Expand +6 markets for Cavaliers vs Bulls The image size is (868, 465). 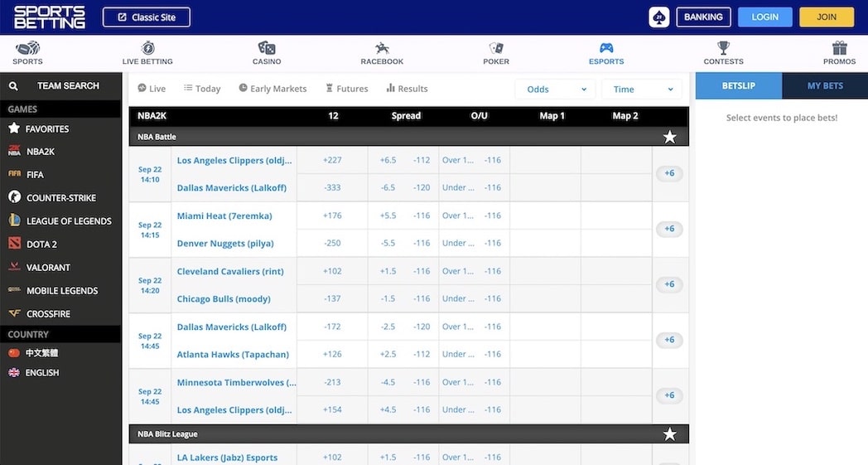669,284
